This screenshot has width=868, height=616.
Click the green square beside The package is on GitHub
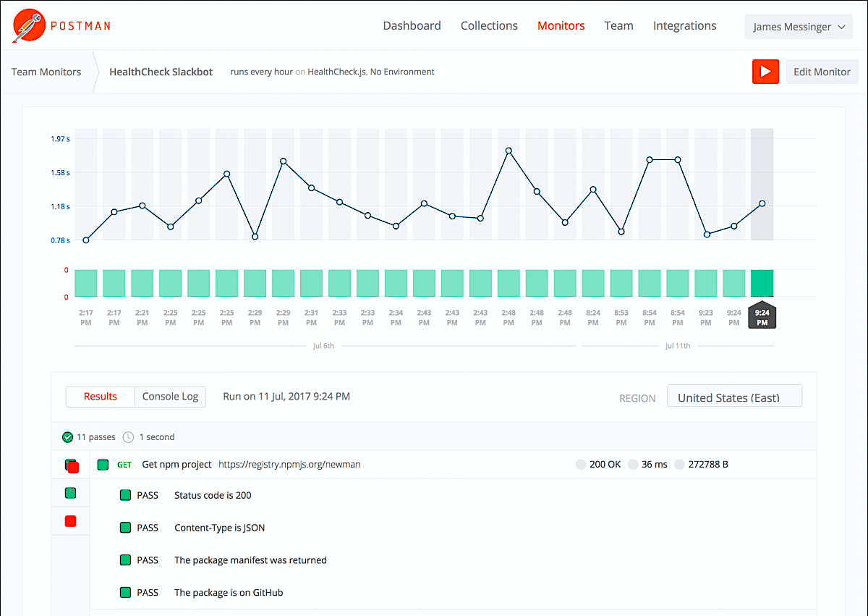tap(125, 592)
